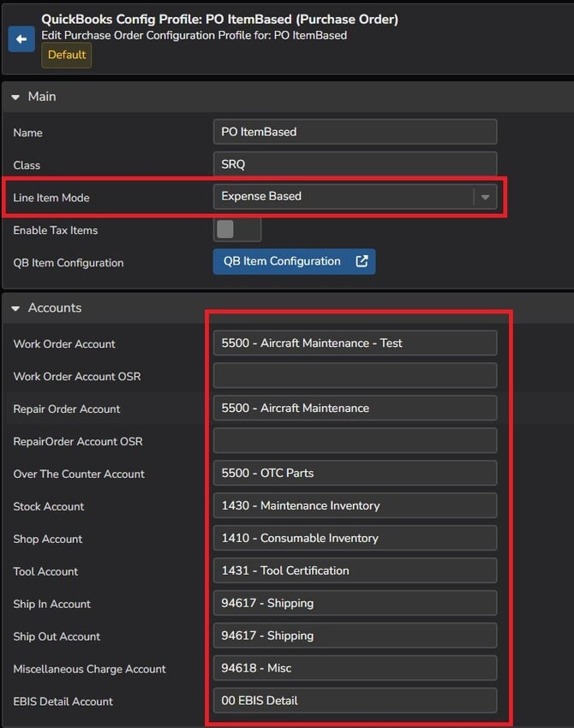This screenshot has height=728, width=574.
Task: Click the Tool Account label
Action: pyautogui.click(x=45, y=571)
